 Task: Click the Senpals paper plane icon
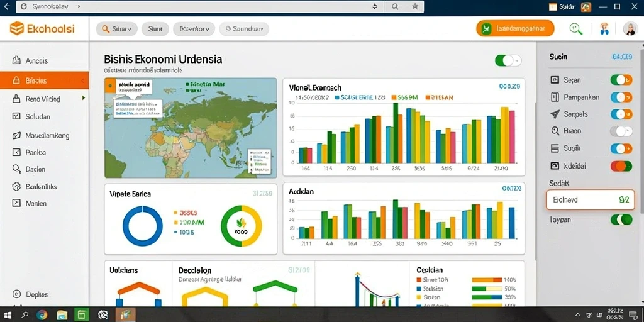click(x=555, y=114)
